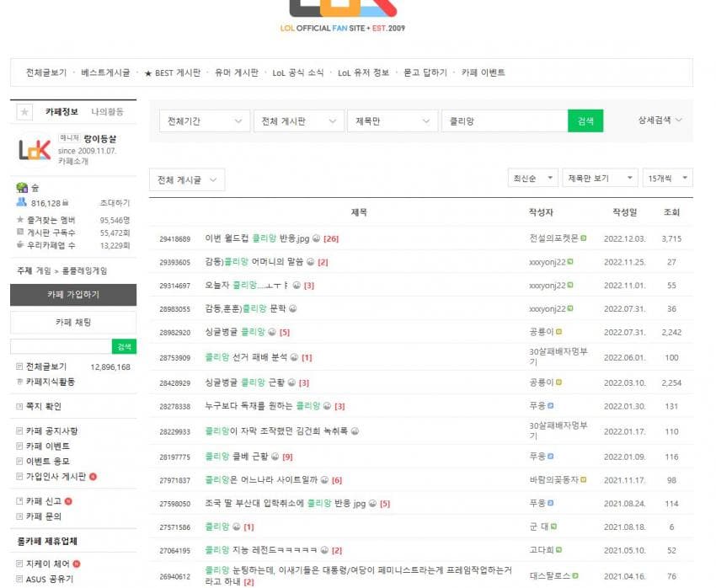This screenshot has height=588, width=716.
Task: Open the 전체기간 period dropdown
Action: tap(205, 121)
